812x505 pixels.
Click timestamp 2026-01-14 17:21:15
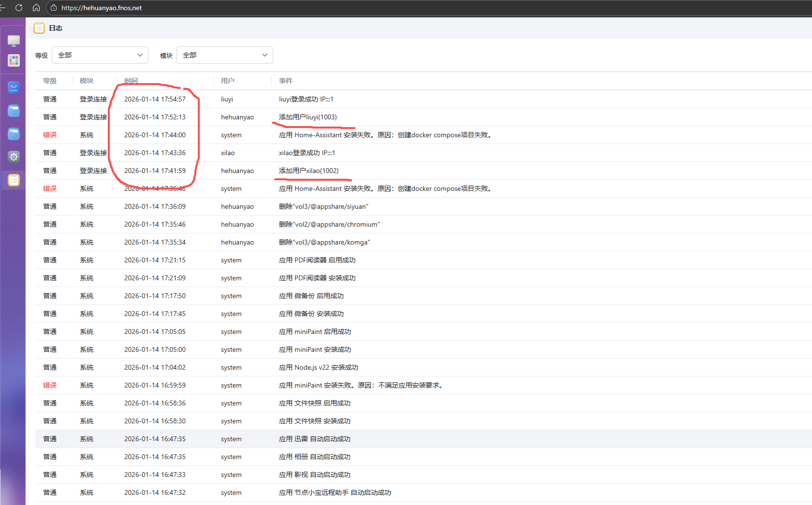155,260
